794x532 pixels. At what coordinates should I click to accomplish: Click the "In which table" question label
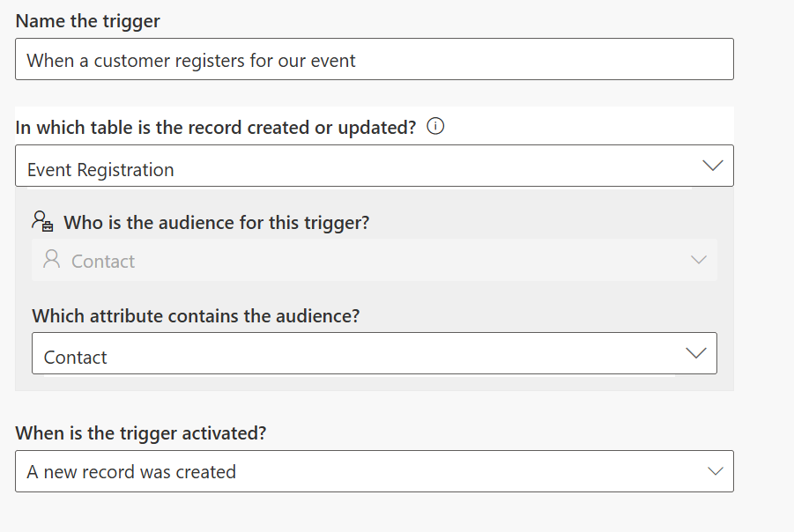point(216,127)
